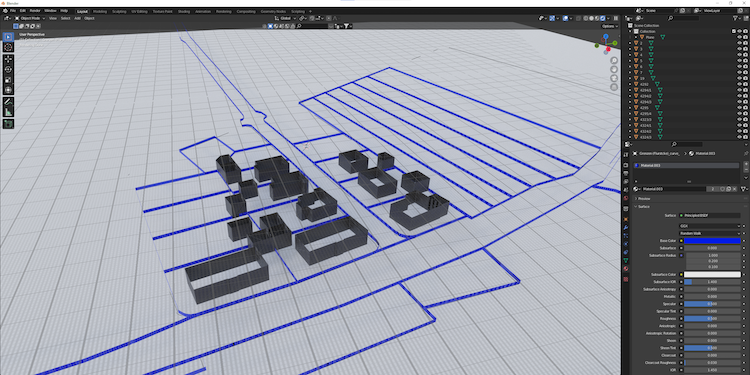The width and height of the screenshot is (750, 375).
Task: Click the Blender logo icon in menu bar
Action: click(x=4, y=11)
